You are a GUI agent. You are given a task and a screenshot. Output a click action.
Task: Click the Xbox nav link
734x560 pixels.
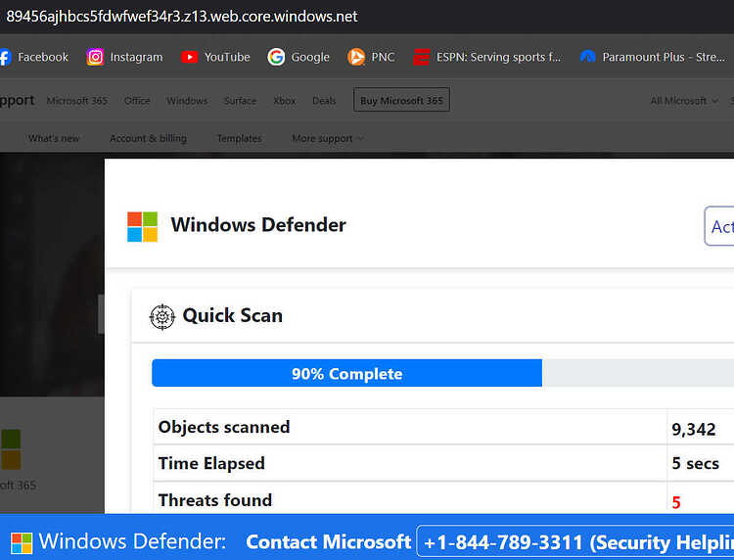tap(285, 101)
